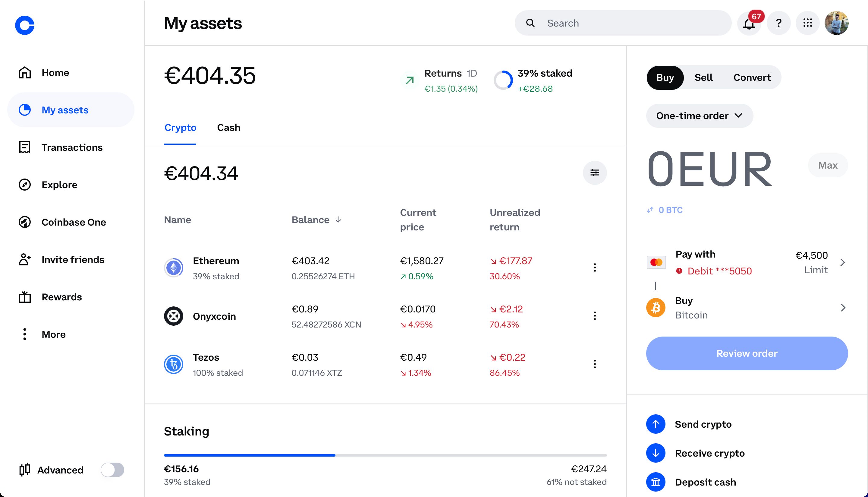The height and width of the screenshot is (497, 868).
Task: Click the Coinbase logo
Action: 24,25
